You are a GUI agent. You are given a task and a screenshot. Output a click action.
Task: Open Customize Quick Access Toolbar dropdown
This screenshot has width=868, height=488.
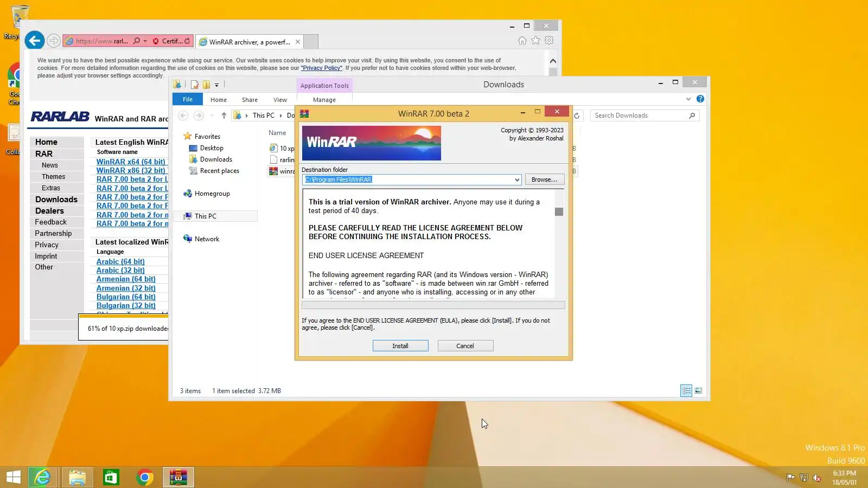[x=216, y=85]
